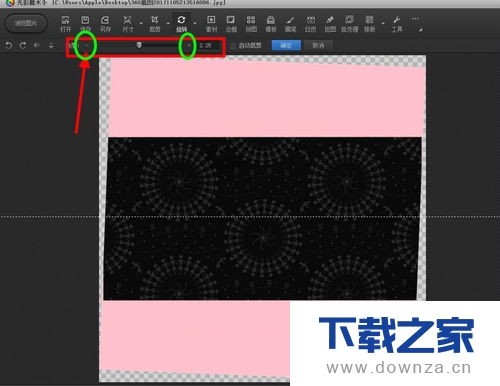Click the Browse pictures (浏览图片) button

pyautogui.click(x=26, y=23)
